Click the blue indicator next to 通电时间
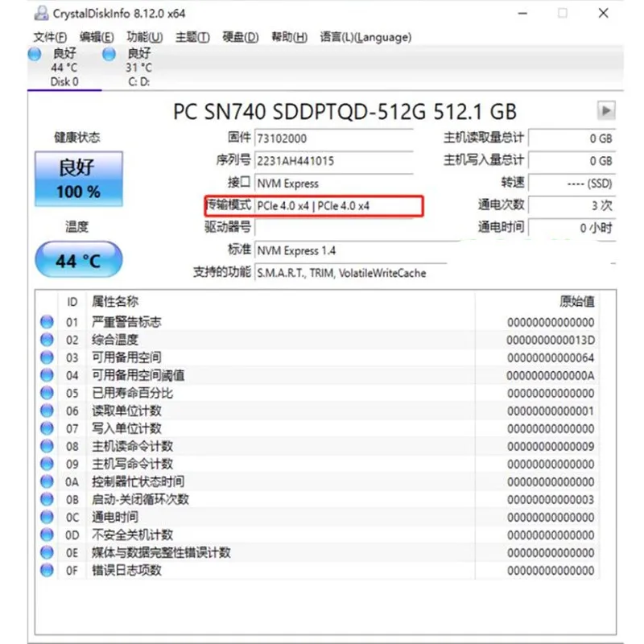Screen dimensions: 644x644 [46, 518]
